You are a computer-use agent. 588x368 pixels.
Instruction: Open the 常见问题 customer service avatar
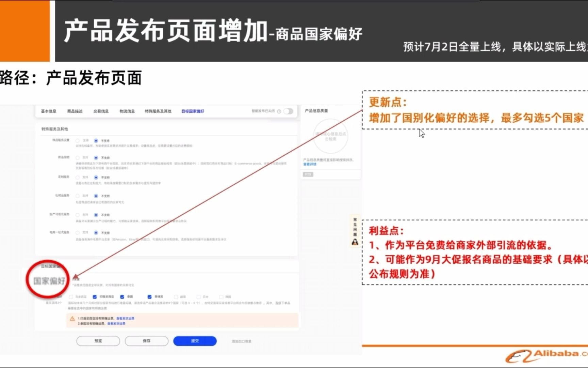point(355,242)
